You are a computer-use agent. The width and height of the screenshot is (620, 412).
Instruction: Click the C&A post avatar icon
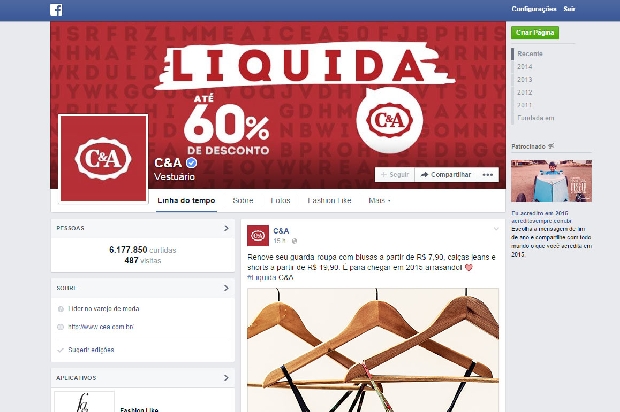click(258, 235)
